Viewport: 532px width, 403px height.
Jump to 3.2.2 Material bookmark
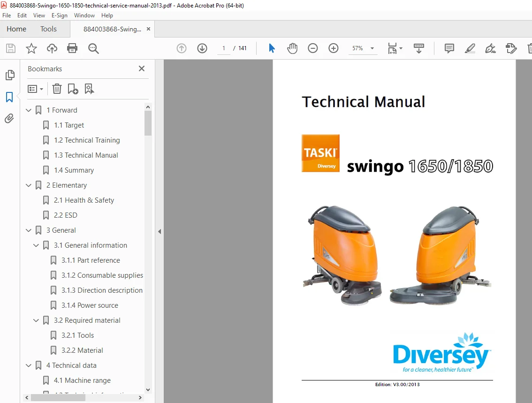[x=82, y=350]
